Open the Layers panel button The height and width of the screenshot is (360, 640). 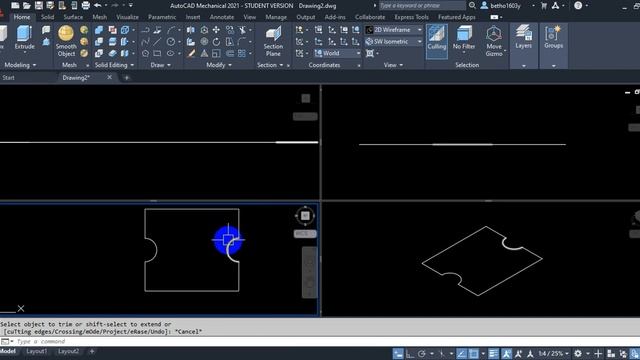pos(523,37)
